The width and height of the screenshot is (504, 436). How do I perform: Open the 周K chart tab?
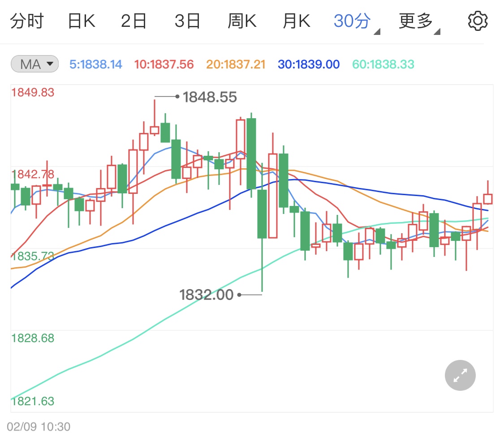242,21
